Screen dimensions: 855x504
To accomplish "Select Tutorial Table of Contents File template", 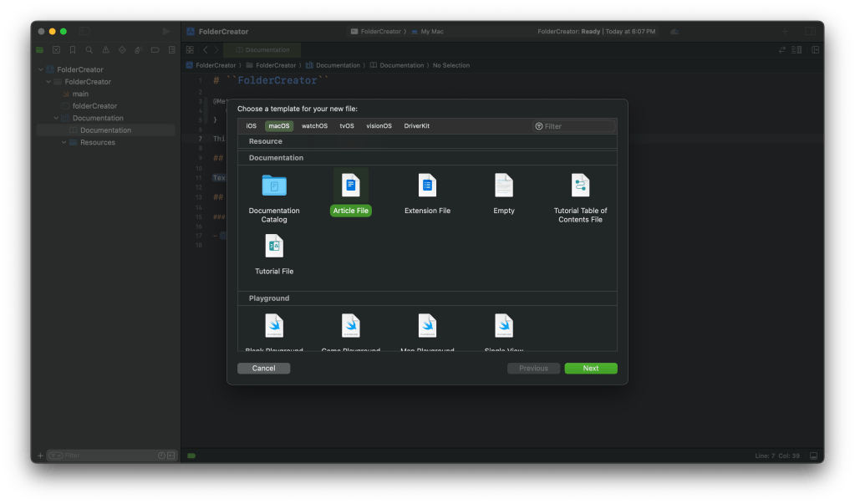I will click(x=580, y=186).
